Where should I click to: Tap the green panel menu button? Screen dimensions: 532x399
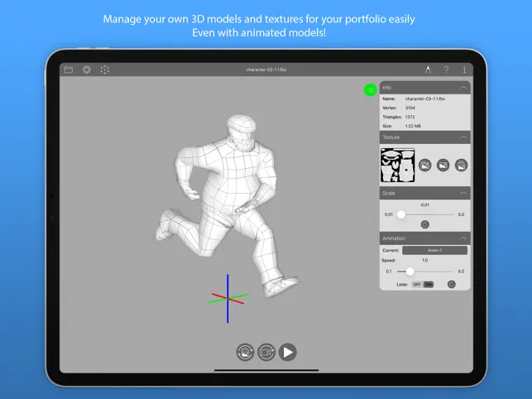click(370, 90)
